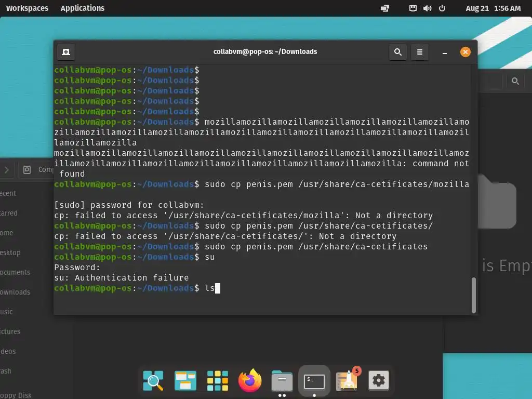Open Workspaces overview
Viewport: 532px width, 399px height.
click(x=27, y=8)
